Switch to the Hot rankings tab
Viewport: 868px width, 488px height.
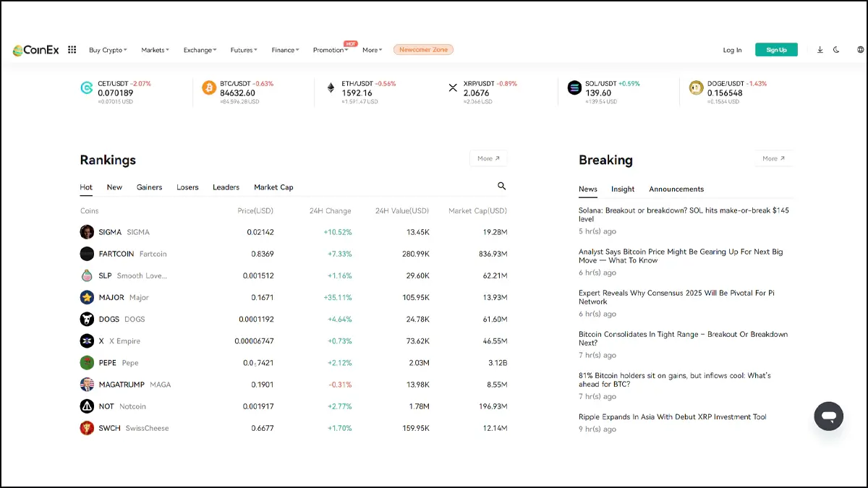pyautogui.click(x=86, y=187)
